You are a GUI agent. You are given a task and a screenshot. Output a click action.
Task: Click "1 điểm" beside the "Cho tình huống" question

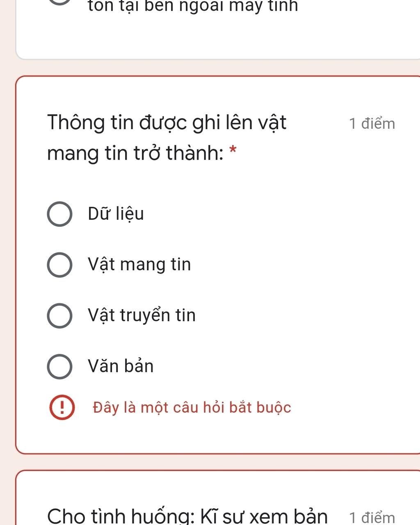372,518
